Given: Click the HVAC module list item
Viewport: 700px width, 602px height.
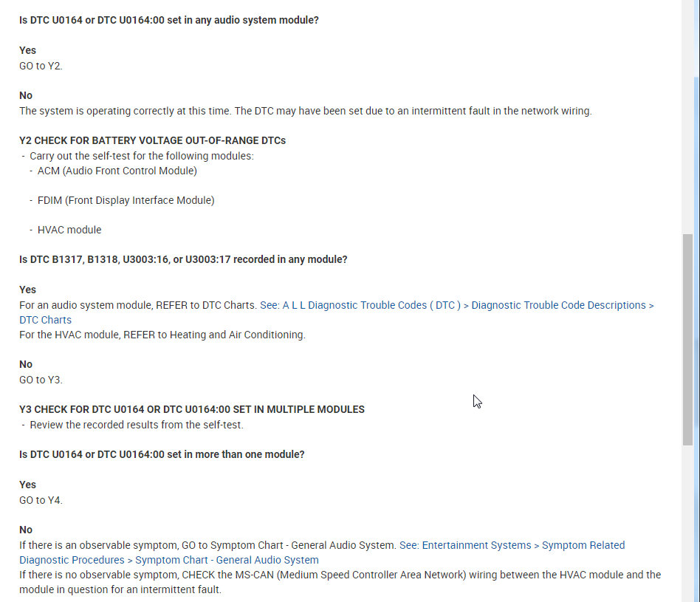Looking at the screenshot, I should pos(69,230).
